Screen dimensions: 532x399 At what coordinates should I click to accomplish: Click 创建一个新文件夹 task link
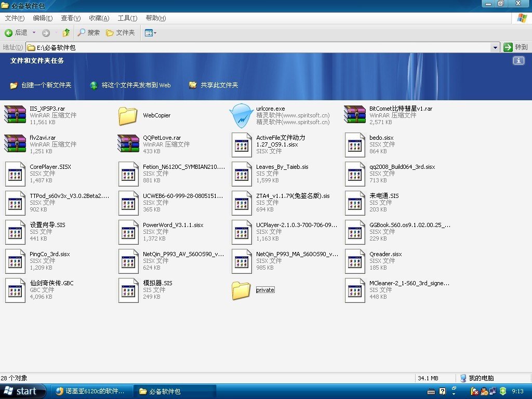46,85
